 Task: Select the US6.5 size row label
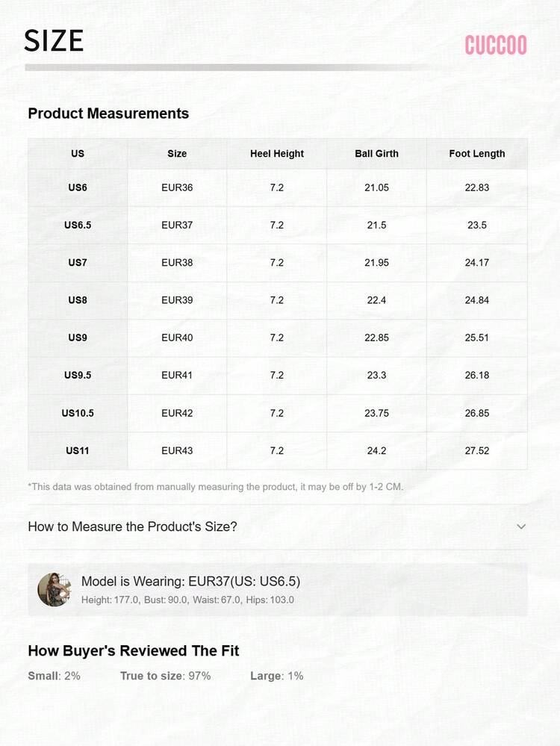78,225
